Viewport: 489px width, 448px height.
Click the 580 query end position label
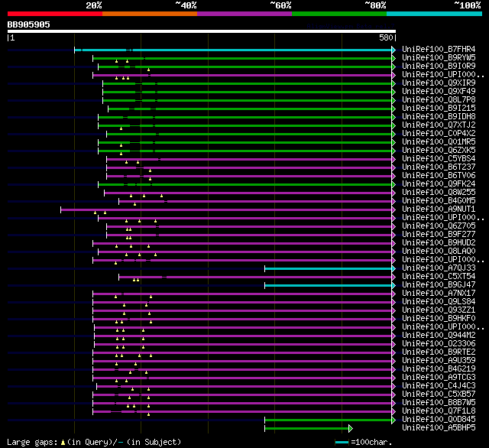coord(386,37)
